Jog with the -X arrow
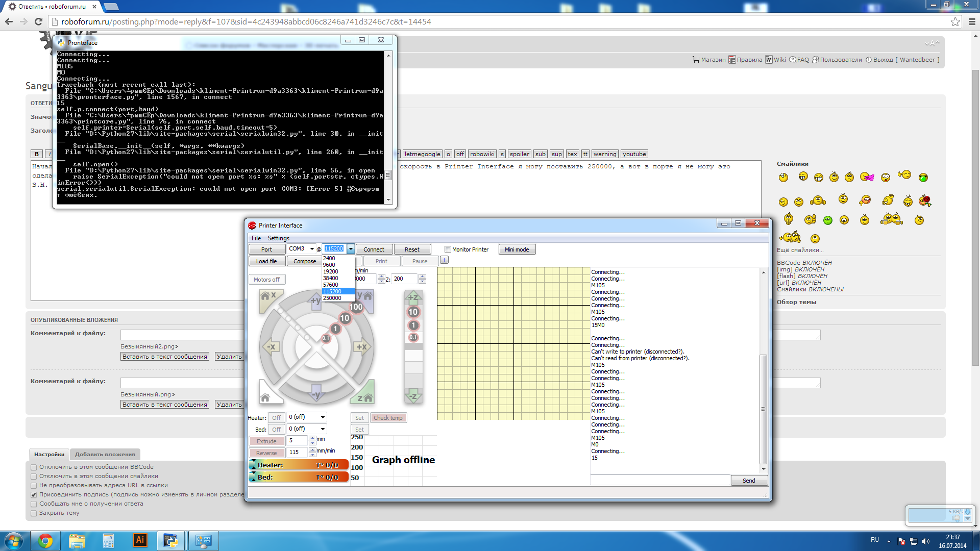980x551 pixels. pyautogui.click(x=272, y=347)
